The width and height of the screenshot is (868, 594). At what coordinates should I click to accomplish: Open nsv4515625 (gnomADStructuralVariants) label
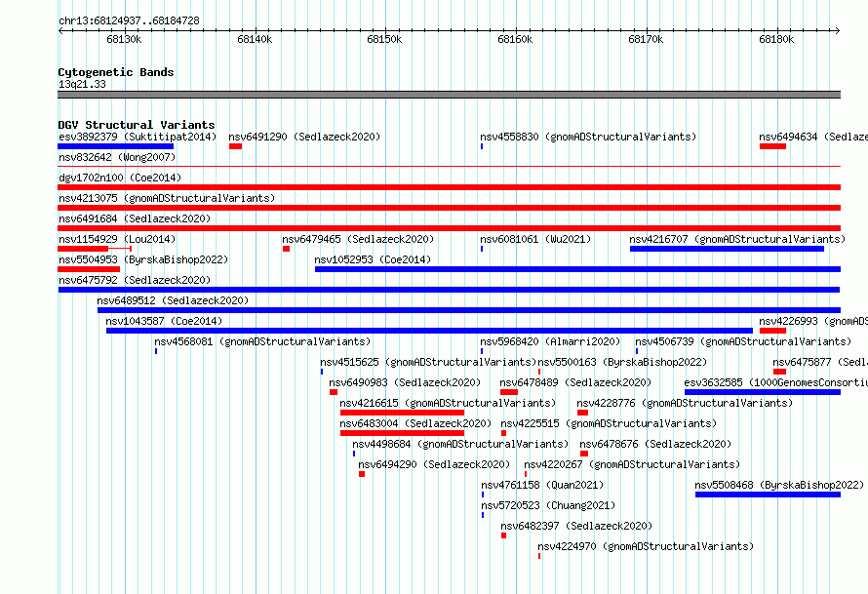(428, 362)
